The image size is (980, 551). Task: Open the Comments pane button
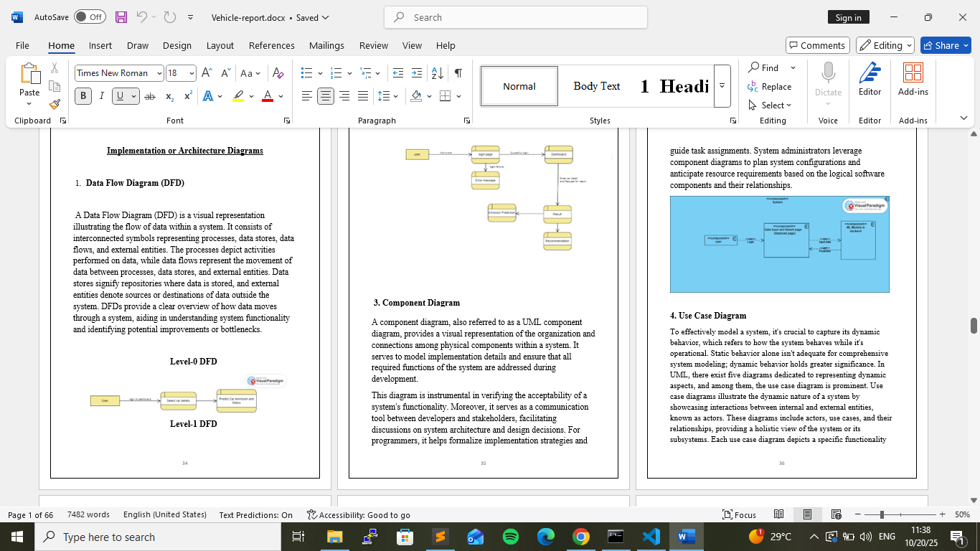pos(816,45)
